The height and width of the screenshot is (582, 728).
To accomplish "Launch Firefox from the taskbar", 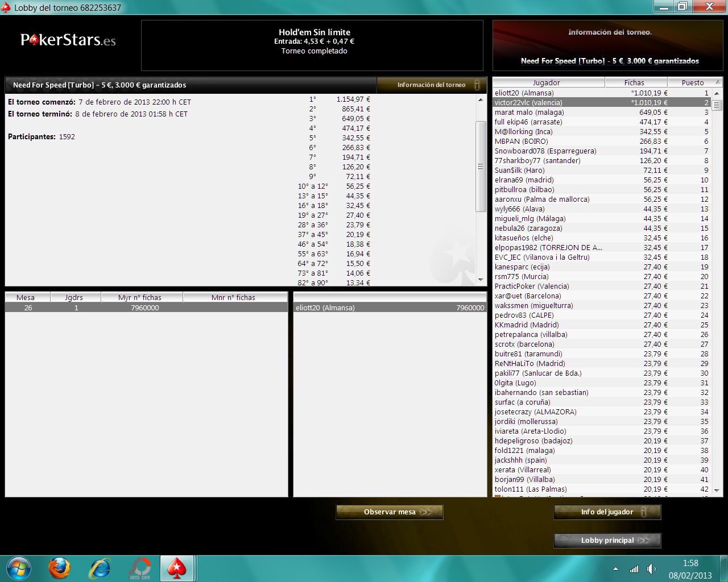I will point(59,568).
